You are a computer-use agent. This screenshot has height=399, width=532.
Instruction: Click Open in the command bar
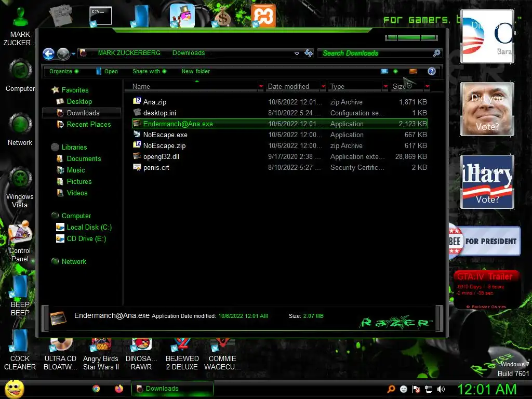pos(107,71)
